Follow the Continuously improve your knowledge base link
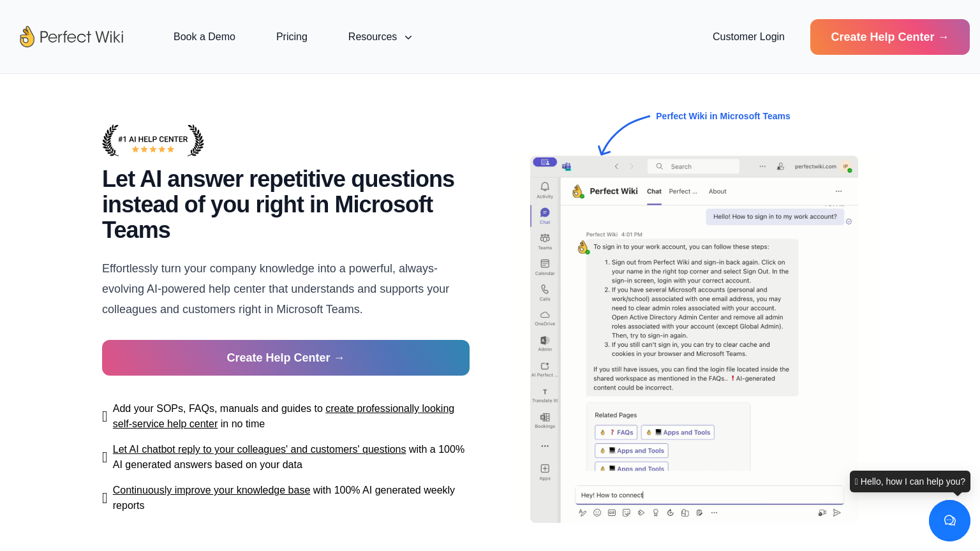This screenshot has height=551, width=980. click(211, 490)
